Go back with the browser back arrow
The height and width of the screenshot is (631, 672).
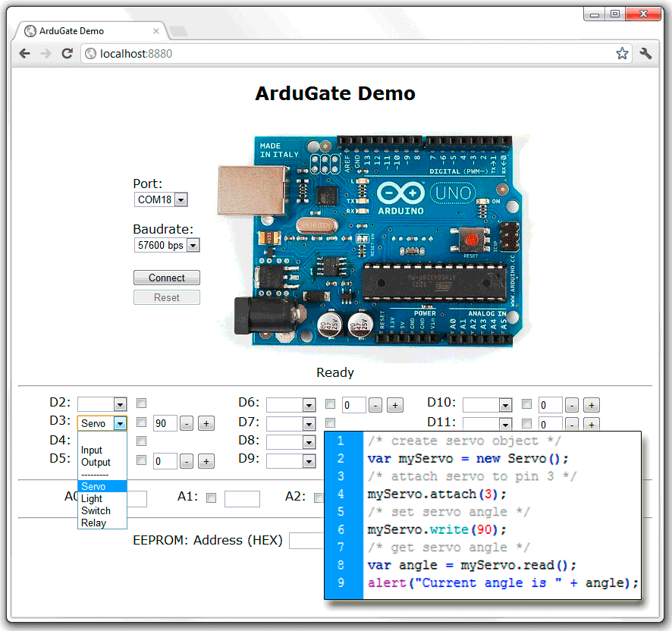click(x=25, y=54)
